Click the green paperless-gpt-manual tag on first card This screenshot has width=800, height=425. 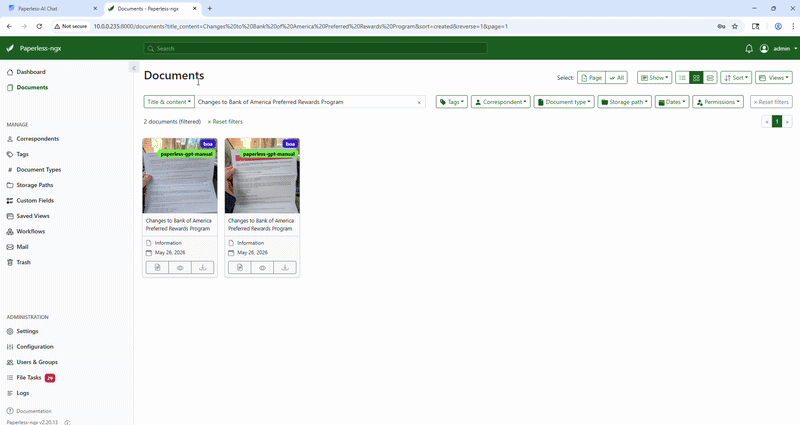pyautogui.click(x=186, y=155)
